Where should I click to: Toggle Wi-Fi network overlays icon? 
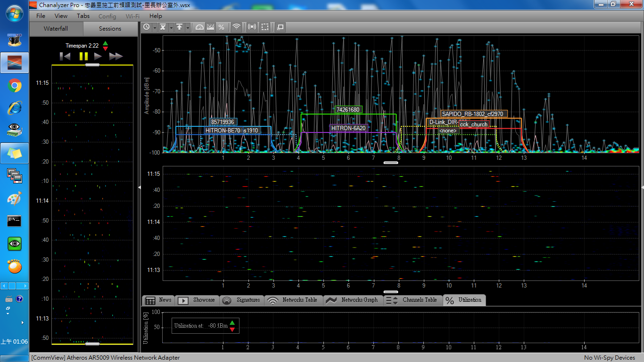pos(237,27)
